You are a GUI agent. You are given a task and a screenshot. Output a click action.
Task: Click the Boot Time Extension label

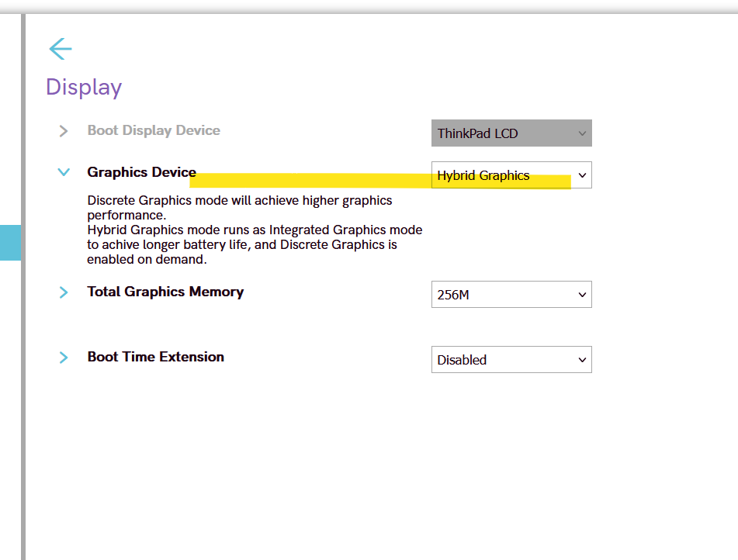pyautogui.click(x=155, y=357)
